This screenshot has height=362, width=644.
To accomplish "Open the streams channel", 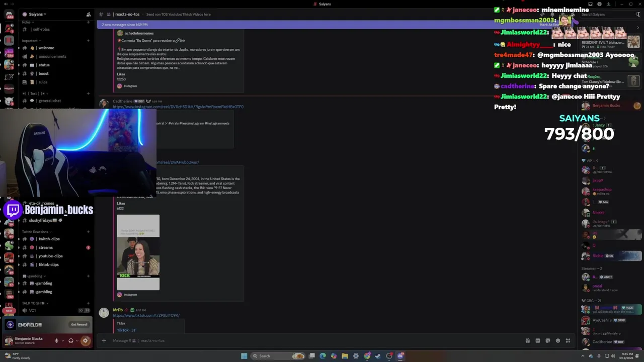I will tap(45, 247).
